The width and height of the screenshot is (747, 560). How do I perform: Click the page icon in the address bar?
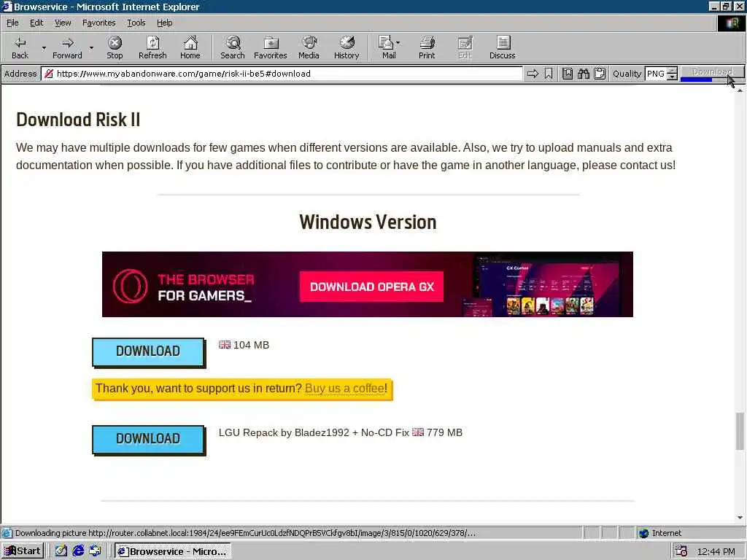[49, 74]
